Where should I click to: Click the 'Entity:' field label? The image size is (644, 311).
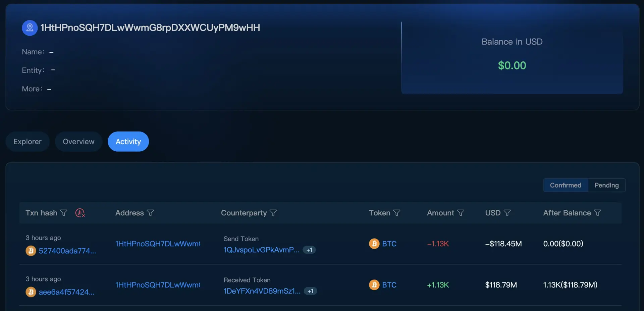coord(33,70)
